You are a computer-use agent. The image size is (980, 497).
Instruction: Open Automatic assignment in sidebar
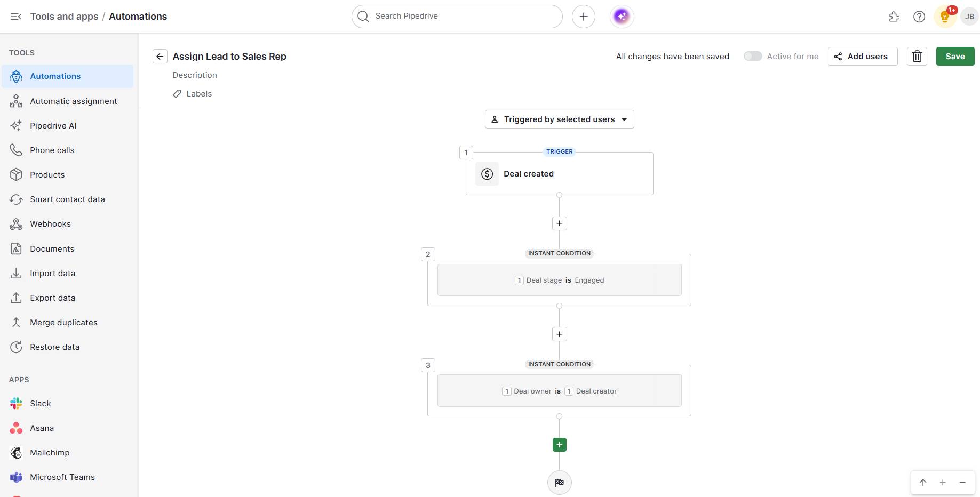68,101
